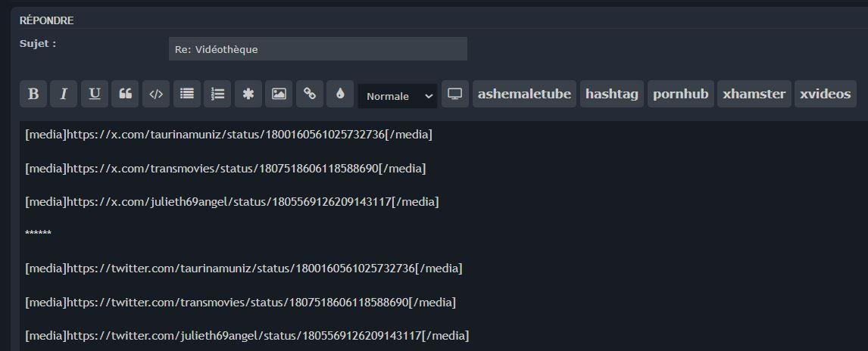The height and width of the screenshot is (351, 868).
Task: Insert list item with asterisk icon
Action: coord(248,94)
